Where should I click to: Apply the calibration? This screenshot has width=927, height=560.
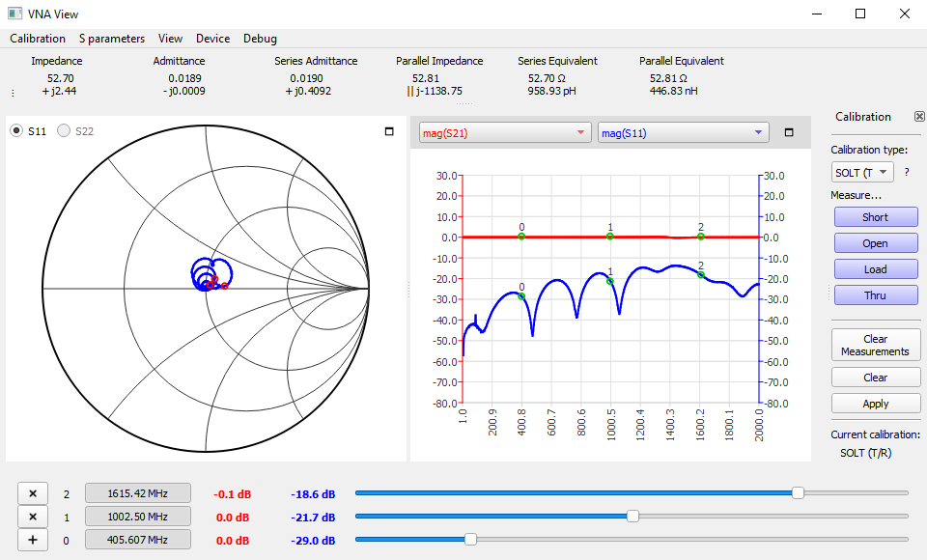pyautogui.click(x=876, y=404)
